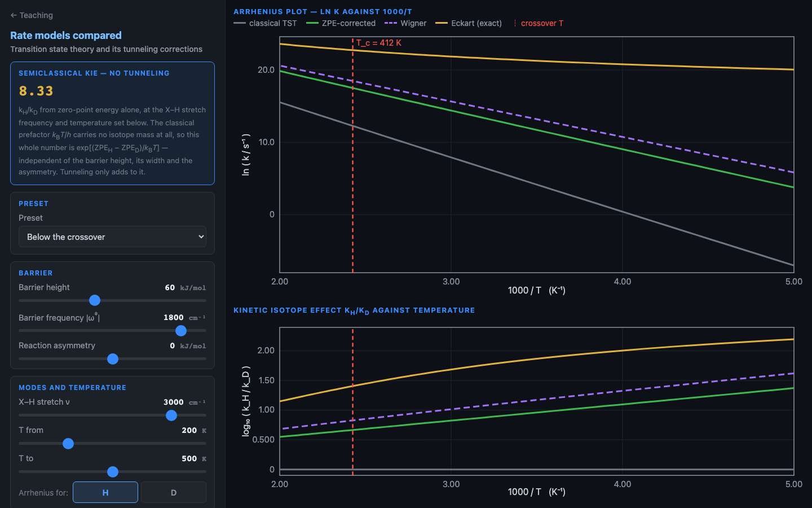Adjust the T to slider
This screenshot has width=812, height=508.
click(x=112, y=472)
